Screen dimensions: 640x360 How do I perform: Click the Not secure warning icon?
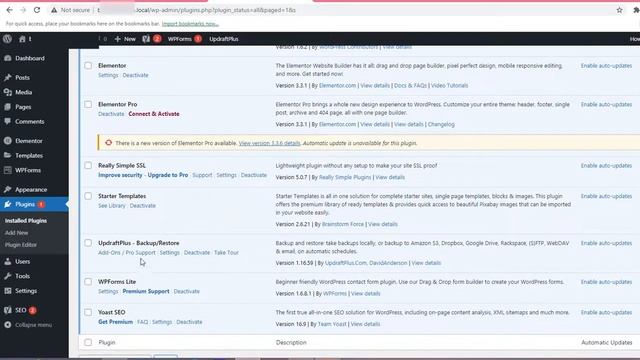point(54,10)
